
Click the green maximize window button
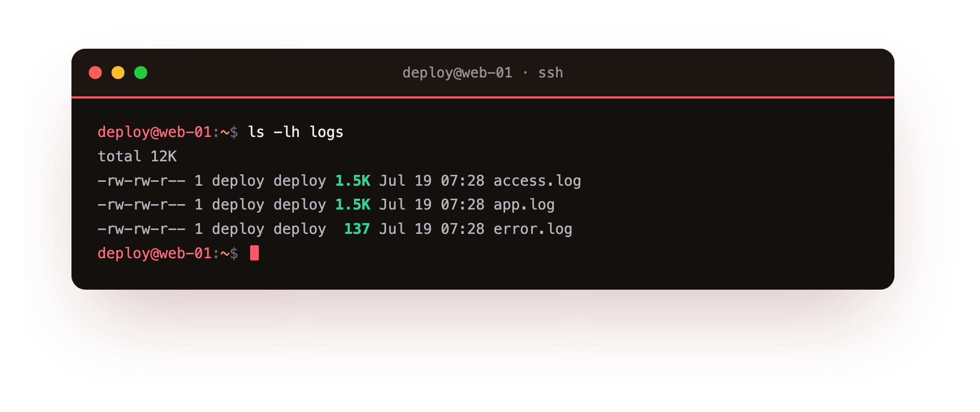pos(141,73)
